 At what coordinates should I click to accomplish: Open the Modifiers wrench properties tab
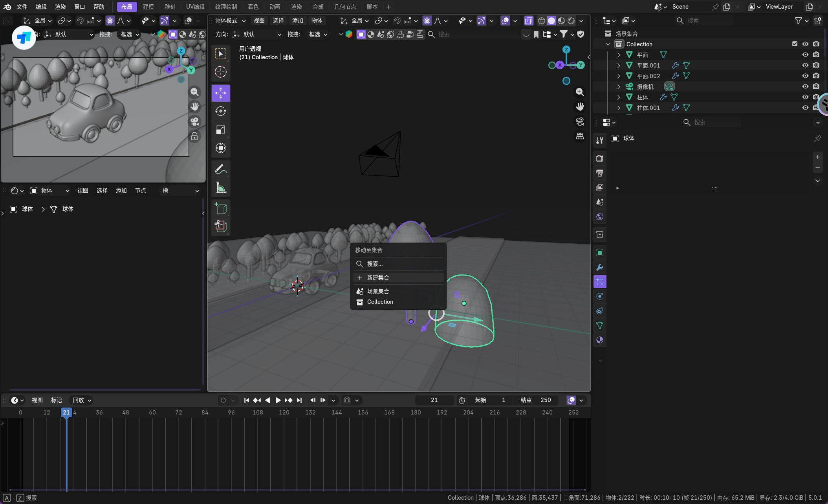(x=599, y=267)
